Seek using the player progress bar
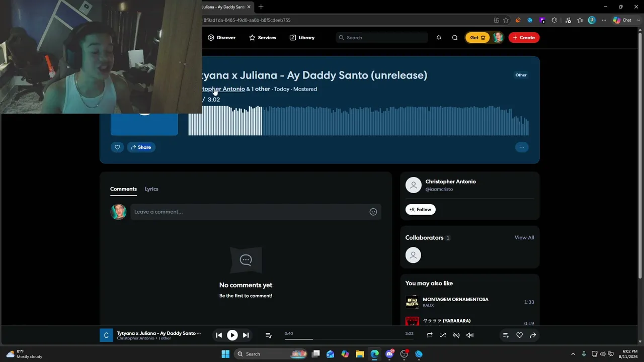 click(x=350, y=339)
